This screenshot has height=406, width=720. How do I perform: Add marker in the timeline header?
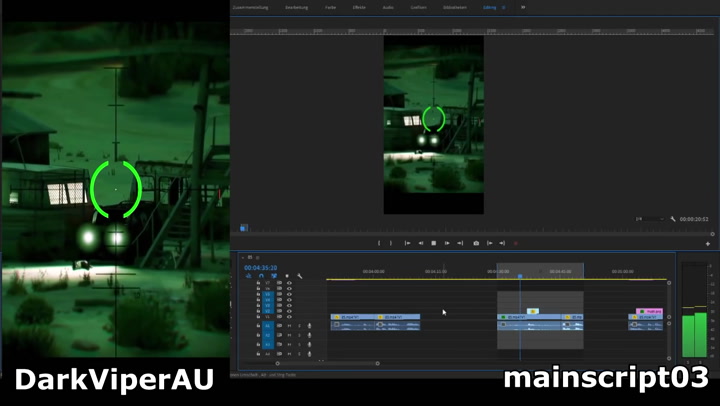pyautogui.click(x=287, y=276)
